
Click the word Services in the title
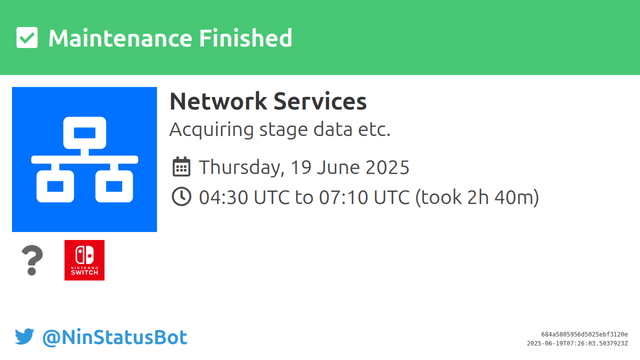tap(320, 101)
